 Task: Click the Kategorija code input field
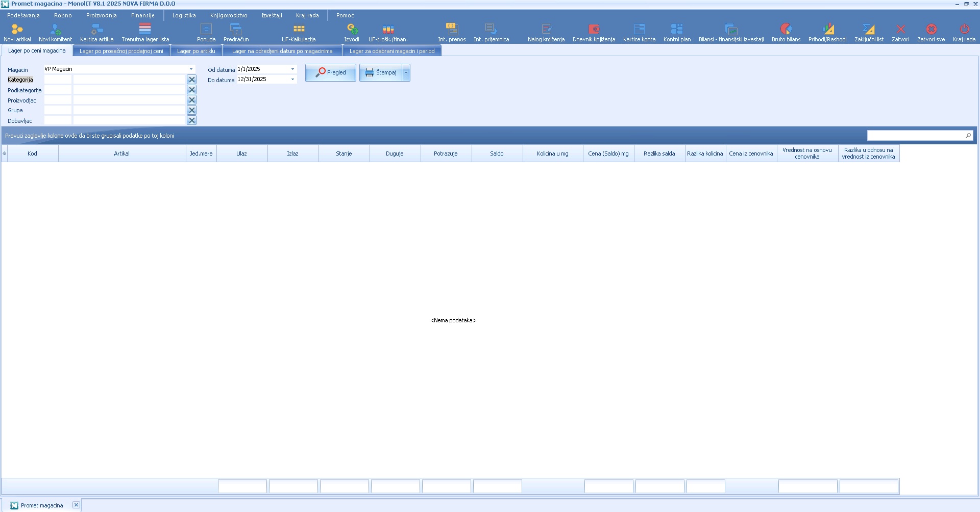58,80
